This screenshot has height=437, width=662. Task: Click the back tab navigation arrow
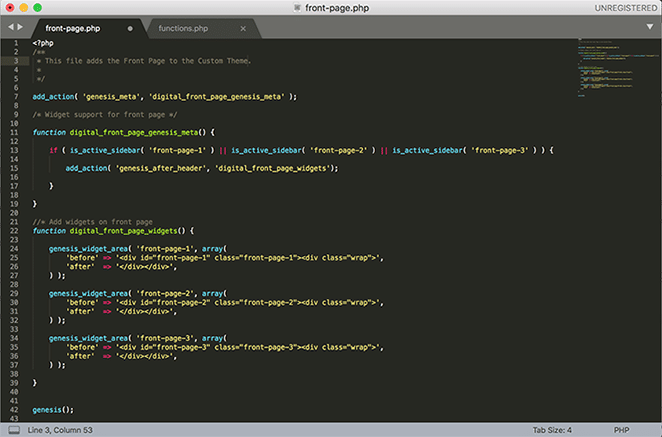(x=9, y=27)
